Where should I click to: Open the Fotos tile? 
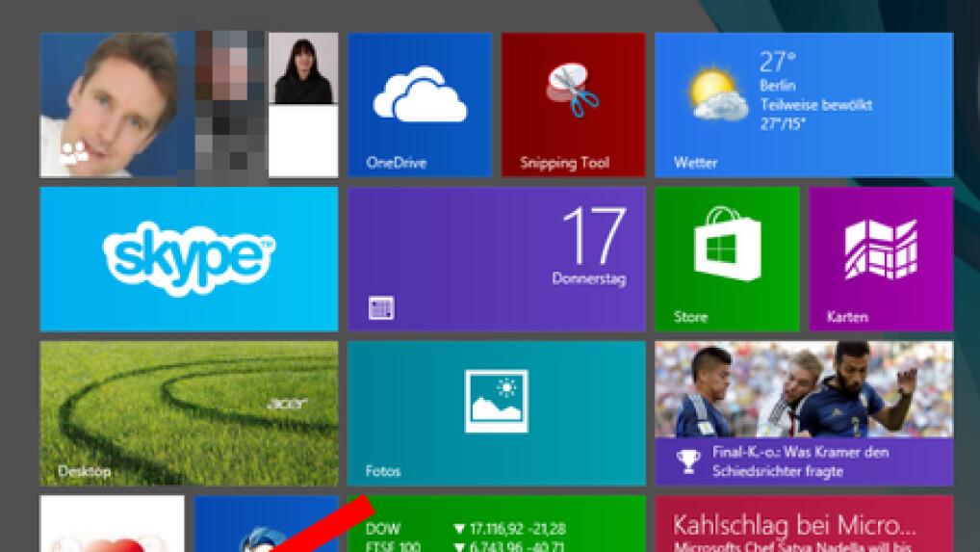pos(496,413)
